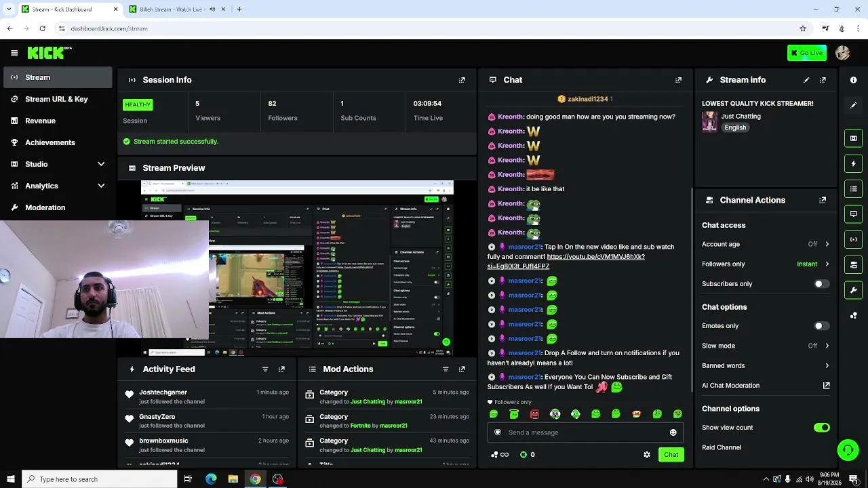The image size is (868, 488).
Task: Click the Stream Preview video
Action: pos(297,268)
